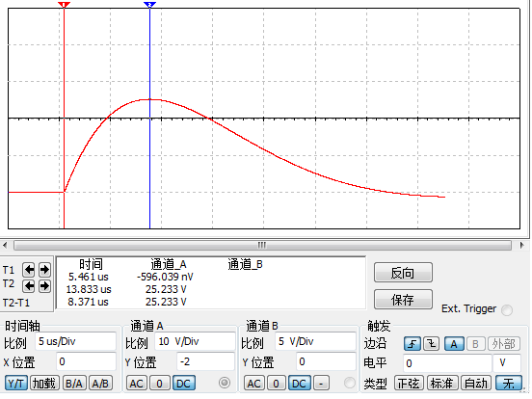
Task: Shift cursor T2 right with arrow
Action: [x=44, y=286]
